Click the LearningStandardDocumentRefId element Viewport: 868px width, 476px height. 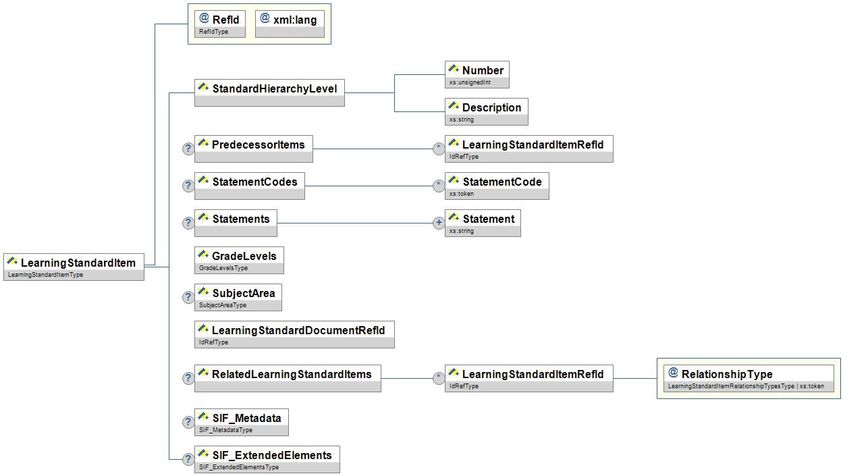(294, 334)
